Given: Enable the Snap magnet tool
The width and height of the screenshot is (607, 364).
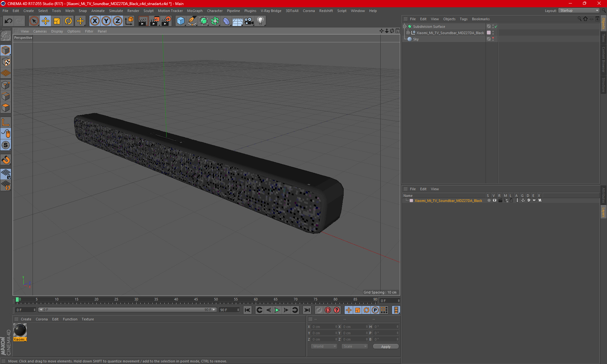Looking at the screenshot, I should pyautogui.click(x=6, y=160).
